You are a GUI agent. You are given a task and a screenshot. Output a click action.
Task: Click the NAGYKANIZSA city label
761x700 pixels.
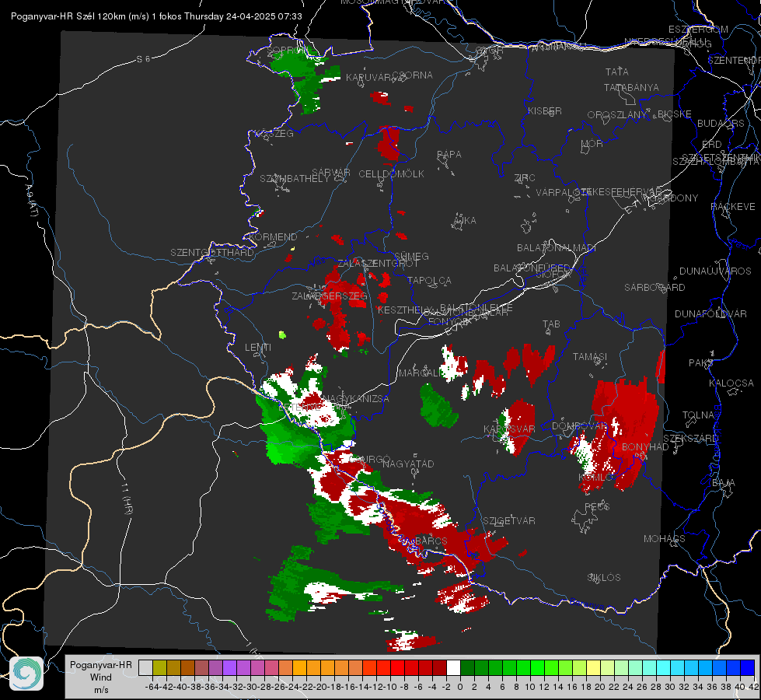tap(356, 399)
